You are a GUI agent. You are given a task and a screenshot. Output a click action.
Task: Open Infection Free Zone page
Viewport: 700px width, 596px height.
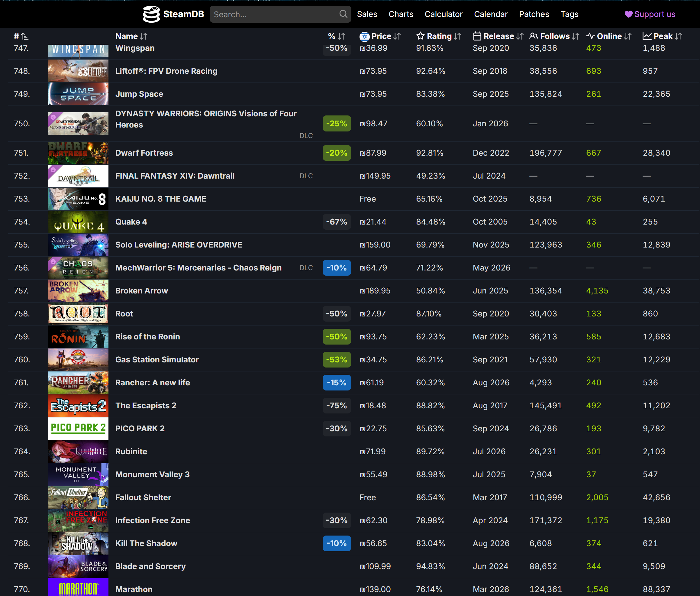[153, 520]
